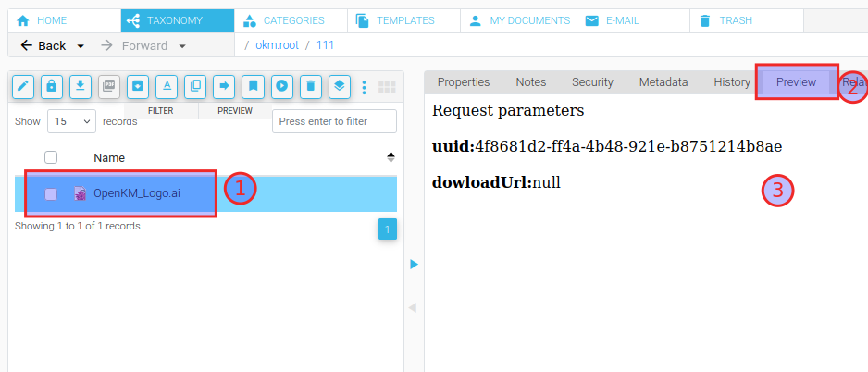Click the copy document icon
This screenshot has width=868, height=372.
point(195,87)
